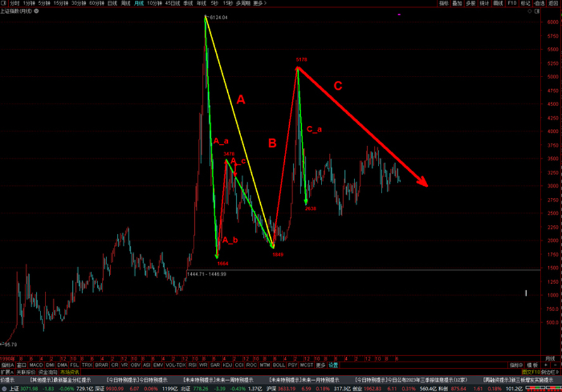Toggle the MACD indicator

[x=36, y=365]
